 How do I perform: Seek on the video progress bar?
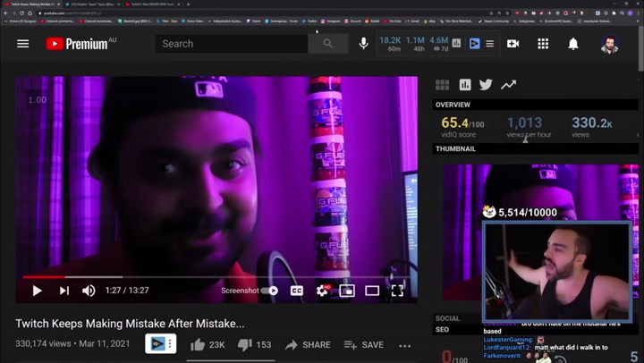click(216, 277)
